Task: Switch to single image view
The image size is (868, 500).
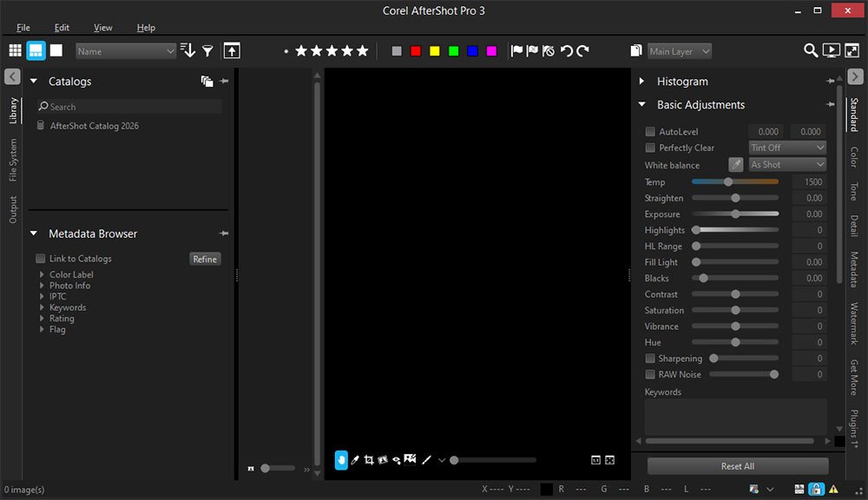Action: coord(56,51)
